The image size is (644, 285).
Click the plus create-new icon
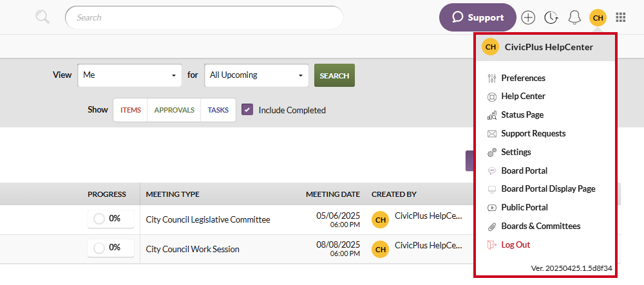click(x=528, y=17)
